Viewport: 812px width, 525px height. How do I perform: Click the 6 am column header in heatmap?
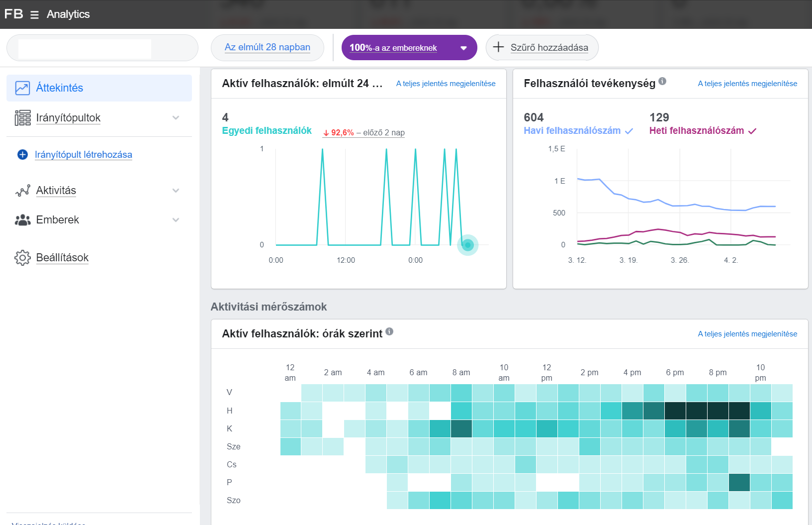tap(418, 373)
